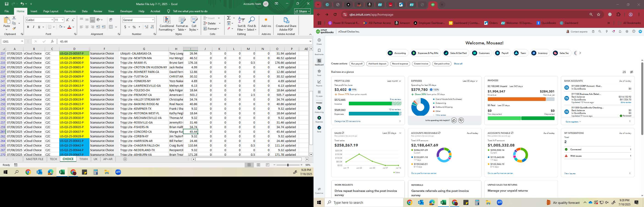Open QuickBooks notifications bell
644x207 pixels.
pos(620,32)
